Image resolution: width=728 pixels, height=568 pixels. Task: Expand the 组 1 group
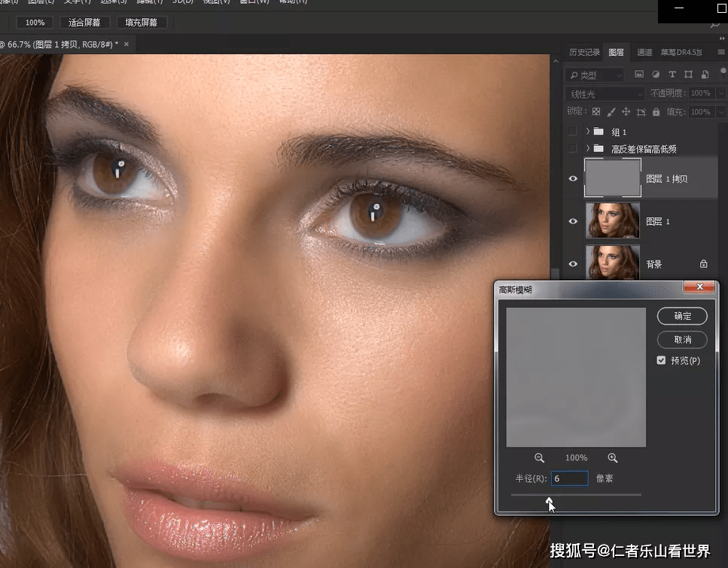(588, 132)
